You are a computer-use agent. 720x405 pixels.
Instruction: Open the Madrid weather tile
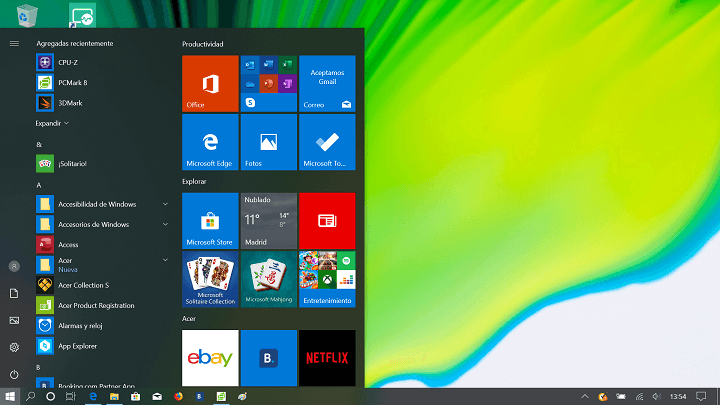pyautogui.click(x=269, y=221)
